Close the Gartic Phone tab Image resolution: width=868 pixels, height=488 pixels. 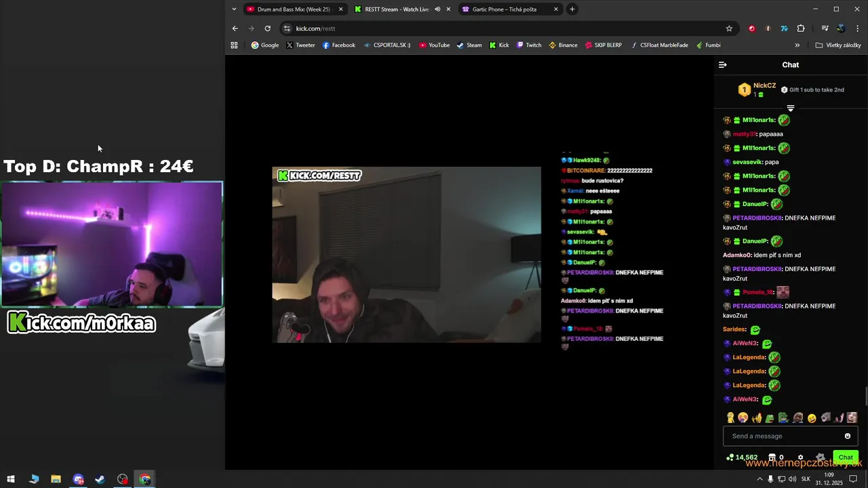tap(556, 9)
